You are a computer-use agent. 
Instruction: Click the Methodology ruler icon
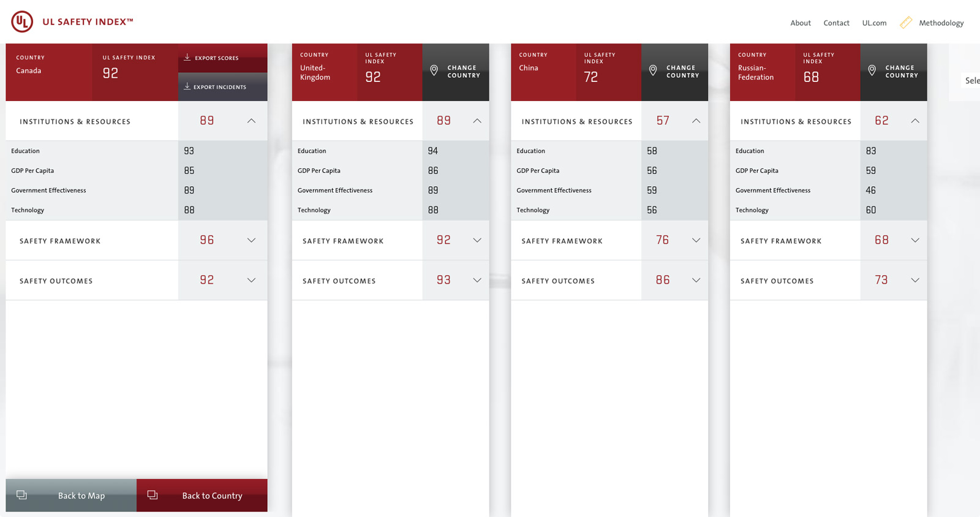tap(905, 23)
